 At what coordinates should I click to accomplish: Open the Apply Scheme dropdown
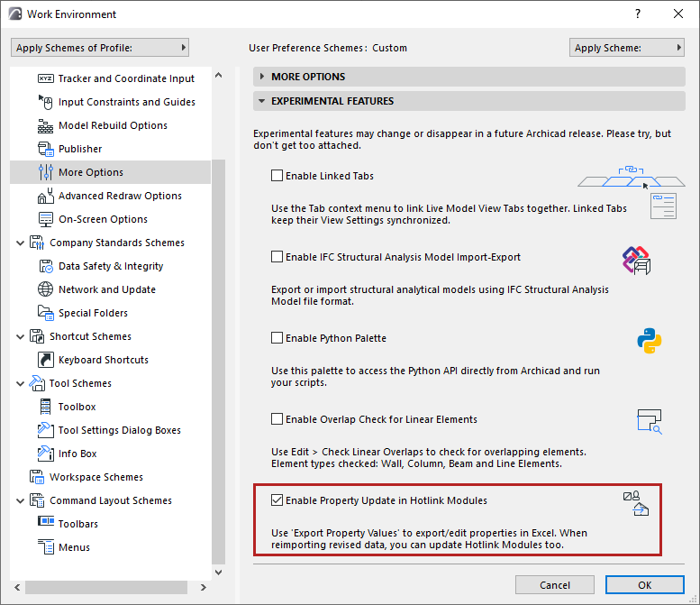click(627, 48)
